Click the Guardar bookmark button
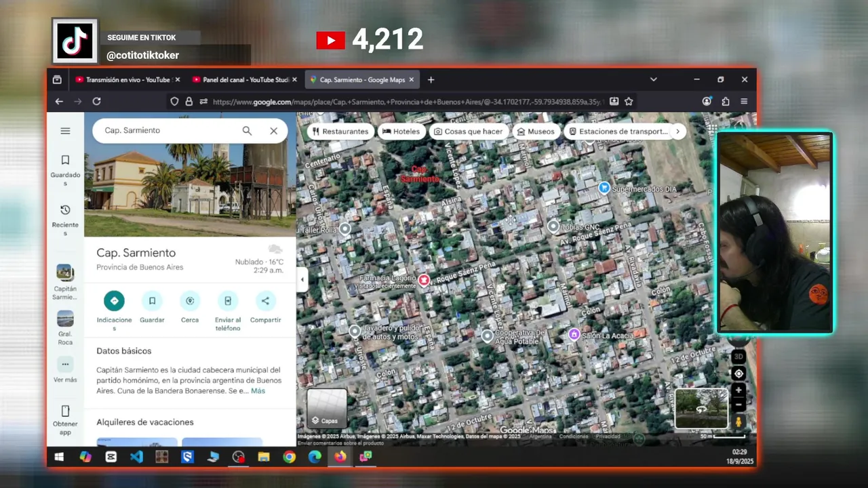 point(152,301)
